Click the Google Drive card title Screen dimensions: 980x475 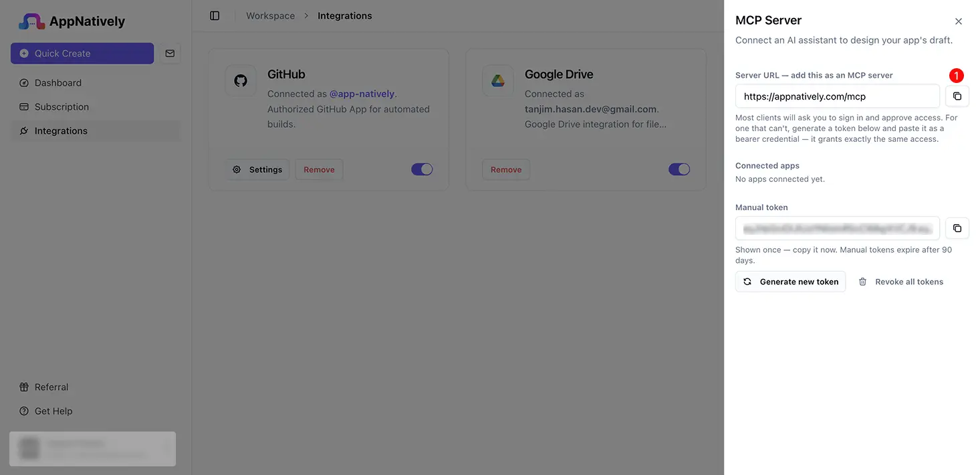click(x=559, y=74)
